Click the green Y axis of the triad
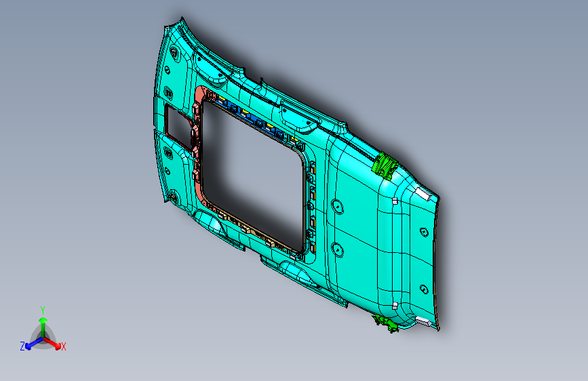The width and height of the screenshot is (588, 381). [x=43, y=327]
